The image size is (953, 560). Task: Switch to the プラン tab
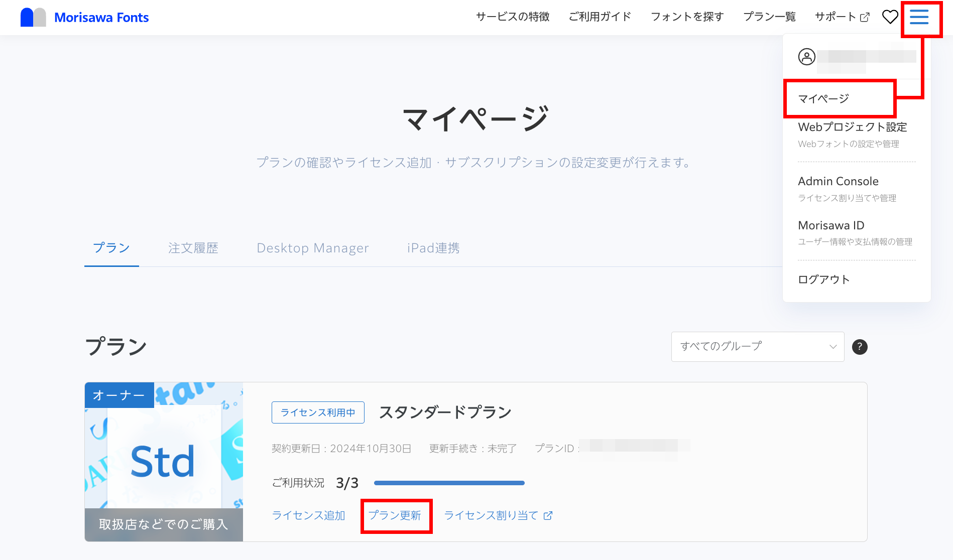point(111,248)
